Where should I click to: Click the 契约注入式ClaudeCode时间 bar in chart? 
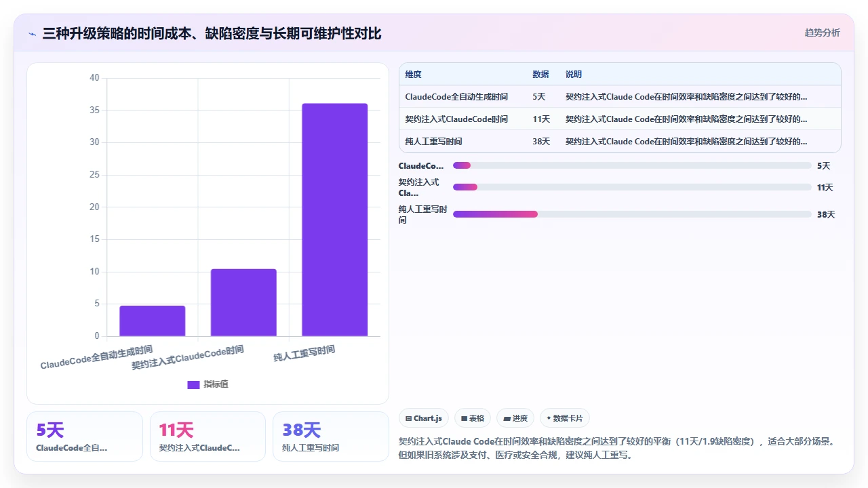[243, 302]
